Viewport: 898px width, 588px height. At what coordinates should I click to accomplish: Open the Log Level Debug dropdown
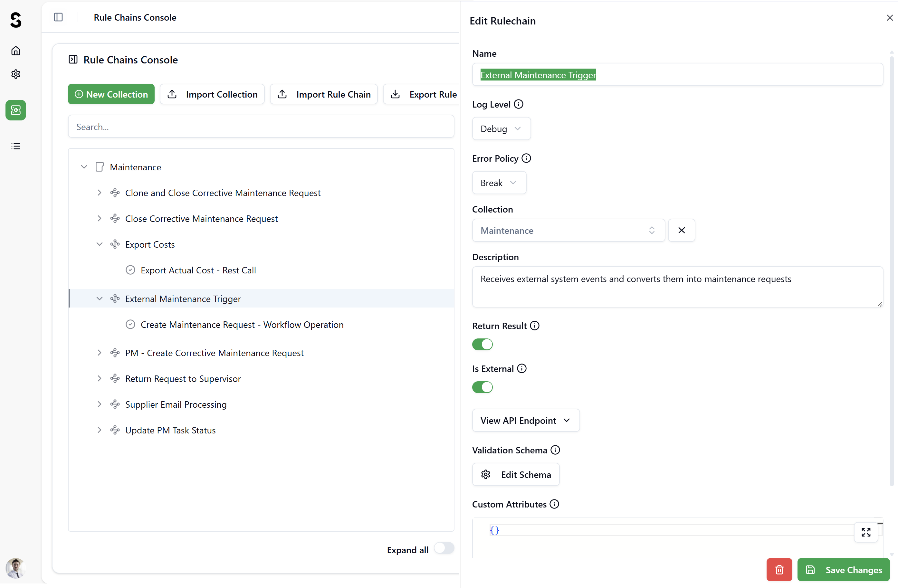click(502, 129)
